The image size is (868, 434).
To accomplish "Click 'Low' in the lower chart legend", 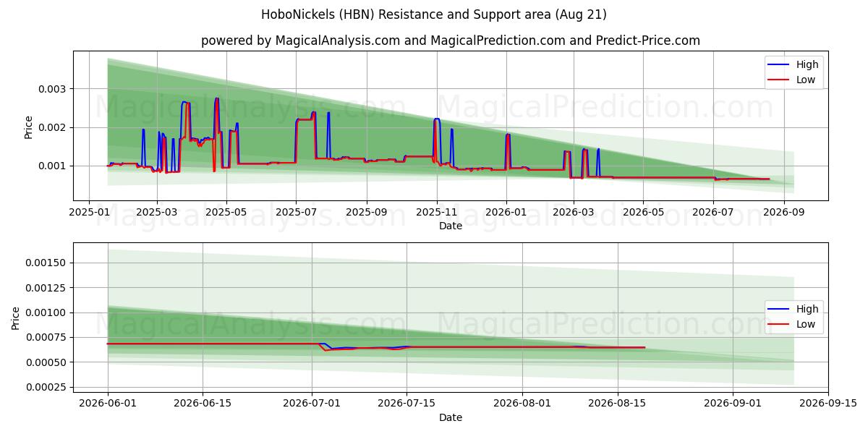I will pos(806,324).
